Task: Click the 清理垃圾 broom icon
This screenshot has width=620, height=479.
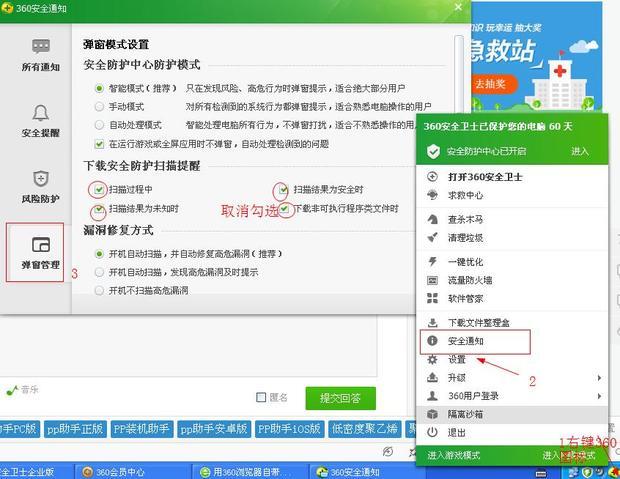Action: click(433, 238)
